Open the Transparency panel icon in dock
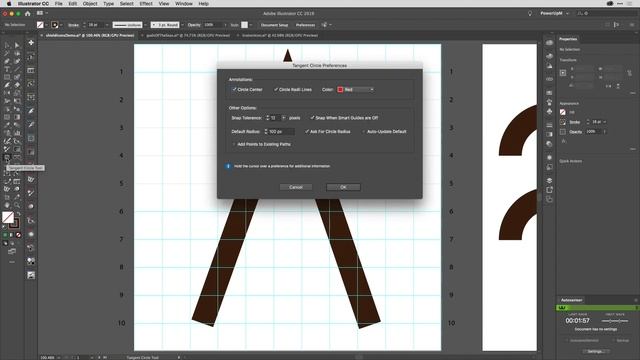This screenshot has height=360, width=640. (x=549, y=144)
